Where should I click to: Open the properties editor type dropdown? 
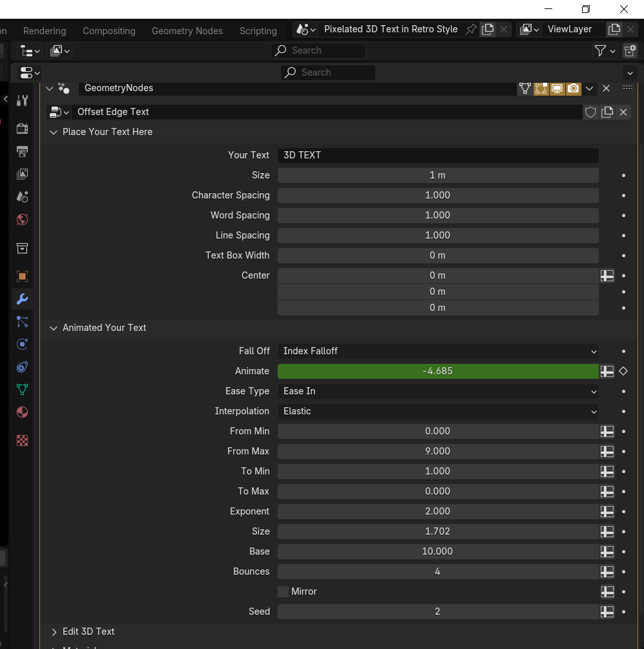(x=30, y=73)
